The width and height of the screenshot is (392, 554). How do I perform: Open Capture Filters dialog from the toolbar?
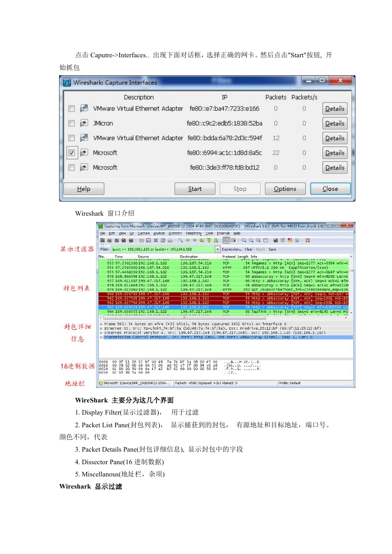pos(276,240)
